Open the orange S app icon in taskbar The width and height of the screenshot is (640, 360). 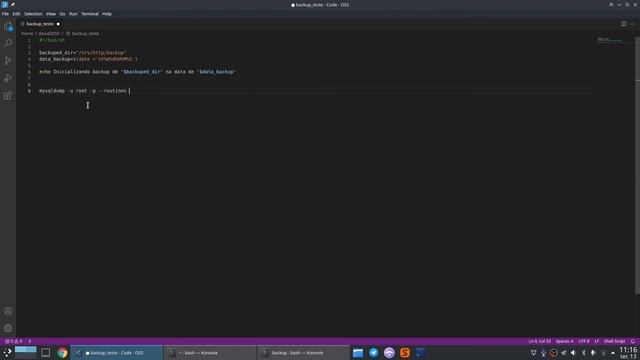(405, 353)
